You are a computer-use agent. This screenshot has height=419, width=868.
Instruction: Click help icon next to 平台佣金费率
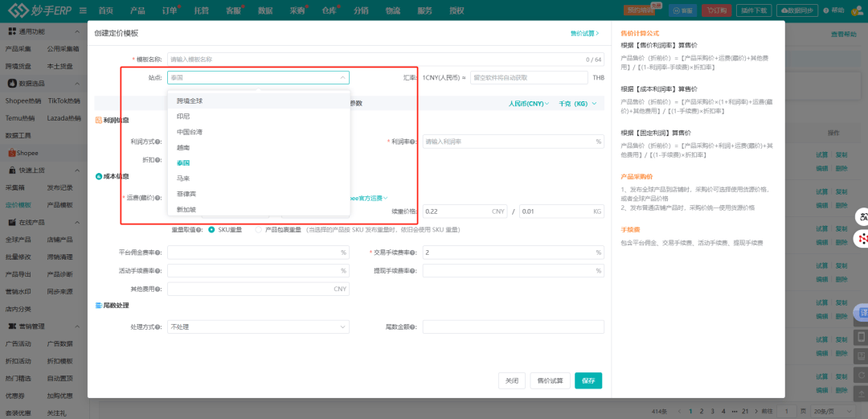coord(158,253)
